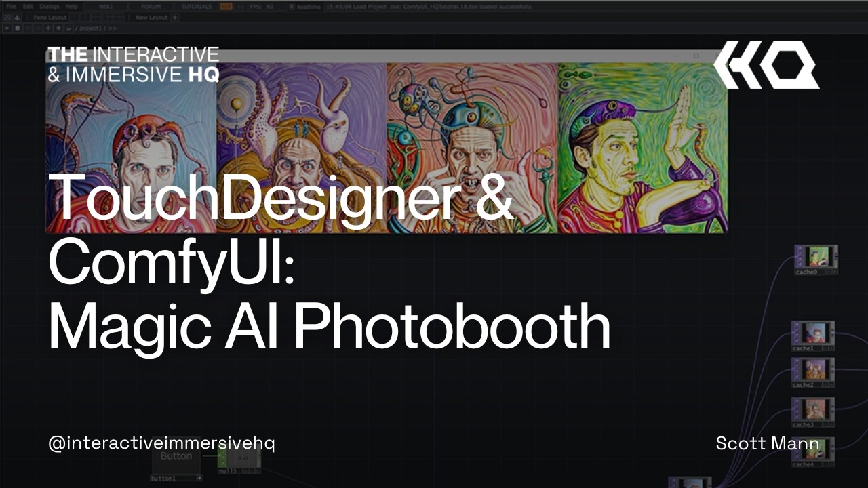Screen dimensions: 868x488
Task: Select the cache0 node
Action: point(816,260)
